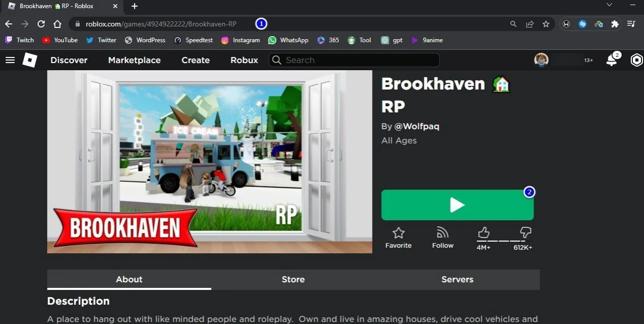Open a new tab with plus icon
Screen dimensions: 644x324
coord(134,6)
